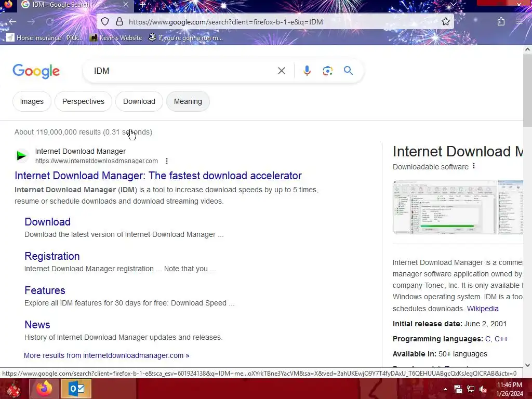Clear the search box with X
This screenshot has width=532, height=399.
tap(281, 71)
